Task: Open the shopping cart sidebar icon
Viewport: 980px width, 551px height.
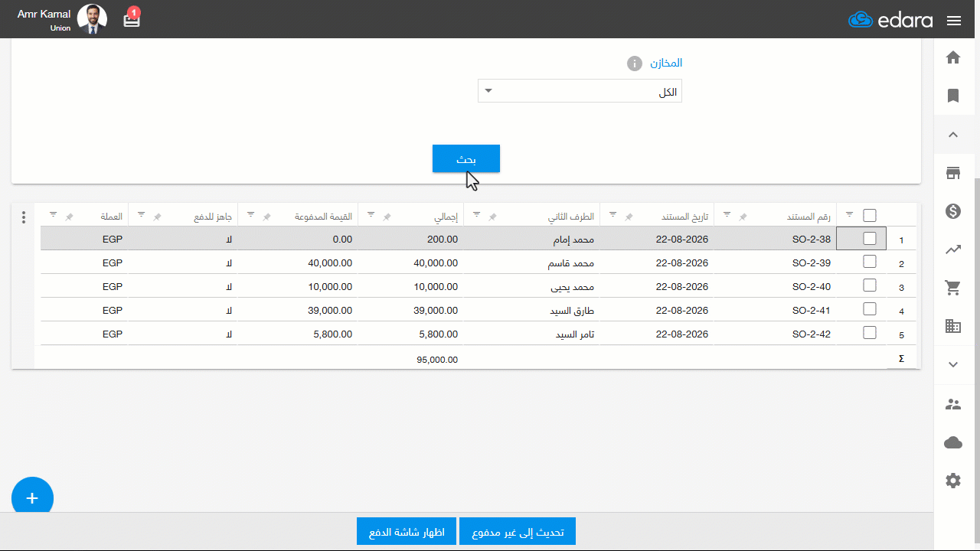Action: 953,288
